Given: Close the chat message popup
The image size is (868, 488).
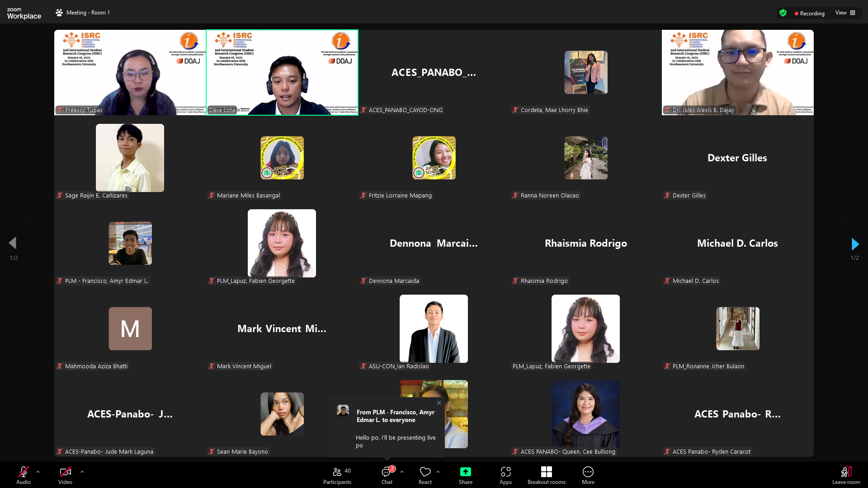Looking at the screenshot, I should pos(439,403).
